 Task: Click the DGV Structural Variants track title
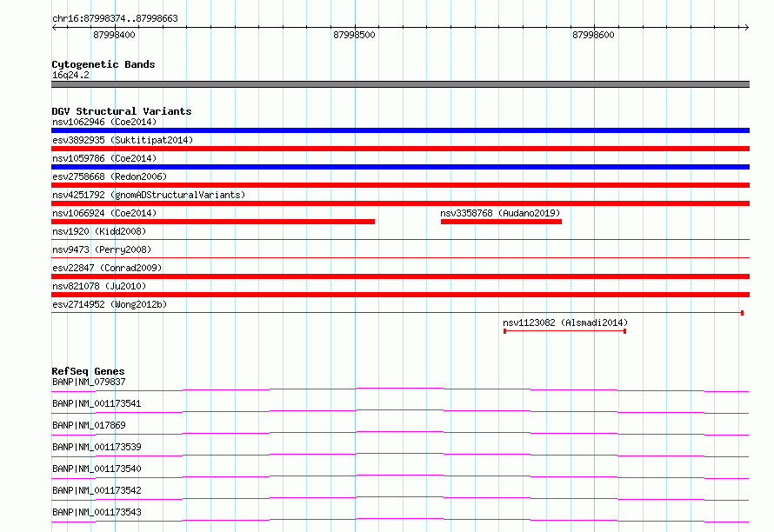(x=122, y=111)
